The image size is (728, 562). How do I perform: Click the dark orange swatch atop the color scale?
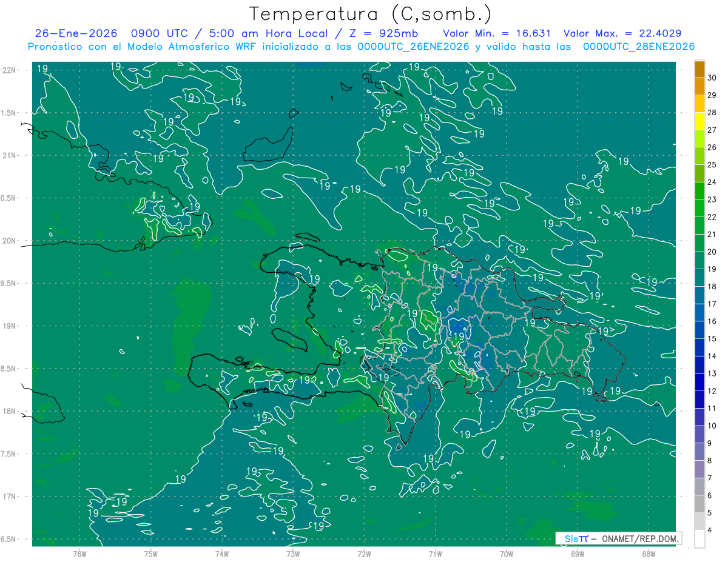point(699,70)
